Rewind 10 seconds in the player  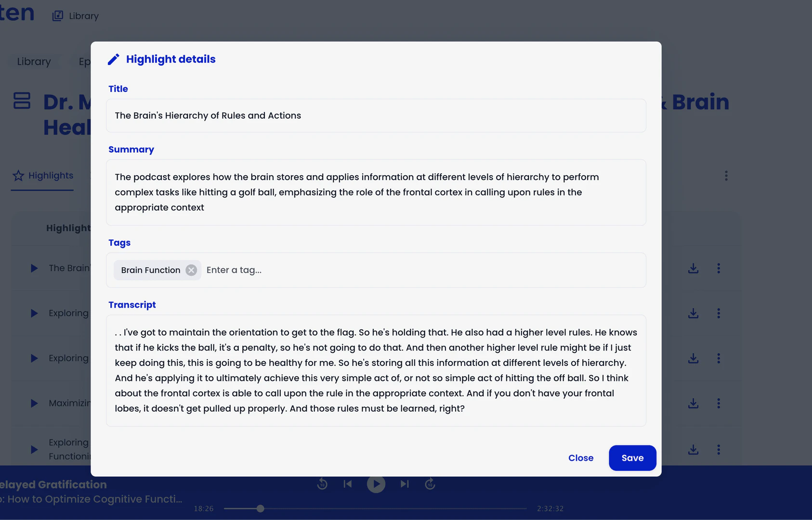point(322,484)
